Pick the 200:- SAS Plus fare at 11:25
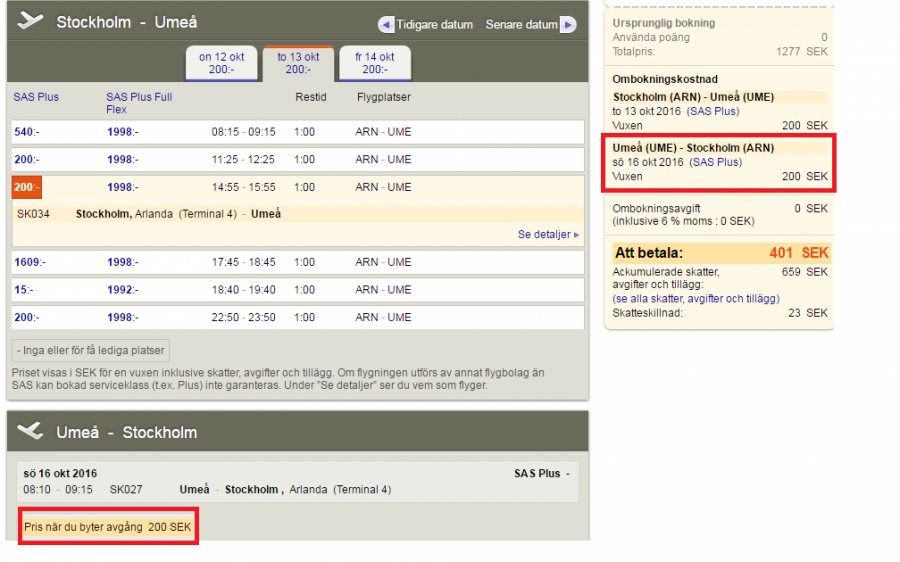Screen dimensions: 900x562 [x=24, y=160]
